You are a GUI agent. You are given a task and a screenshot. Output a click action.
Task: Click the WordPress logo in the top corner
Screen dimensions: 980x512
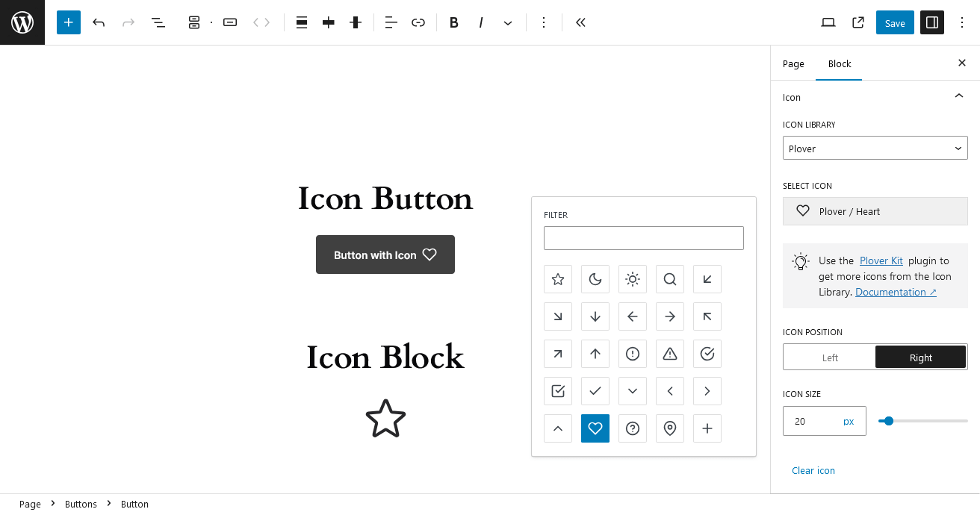pyautogui.click(x=22, y=22)
